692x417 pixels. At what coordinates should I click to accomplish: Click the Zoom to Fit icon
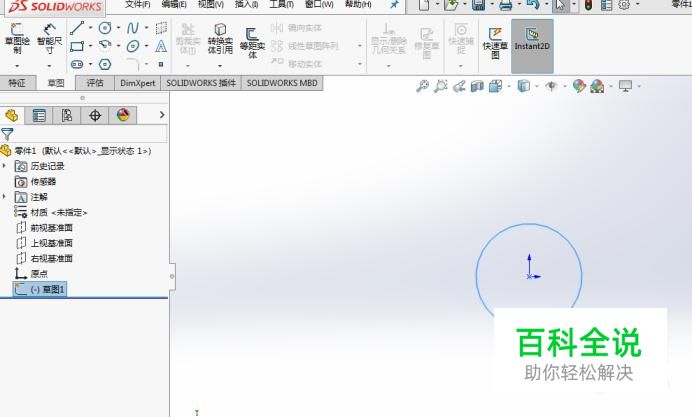(x=422, y=86)
